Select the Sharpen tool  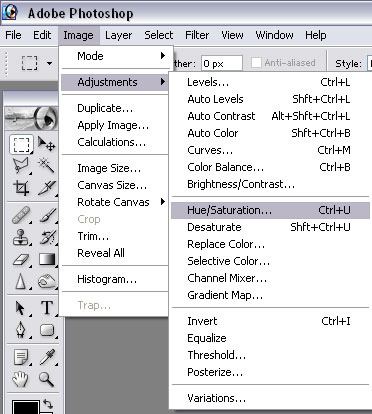(x=21, y=281)
